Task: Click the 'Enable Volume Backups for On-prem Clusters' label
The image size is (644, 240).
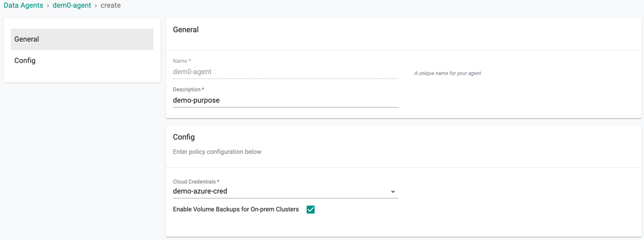Action: [x=236, y=210]
